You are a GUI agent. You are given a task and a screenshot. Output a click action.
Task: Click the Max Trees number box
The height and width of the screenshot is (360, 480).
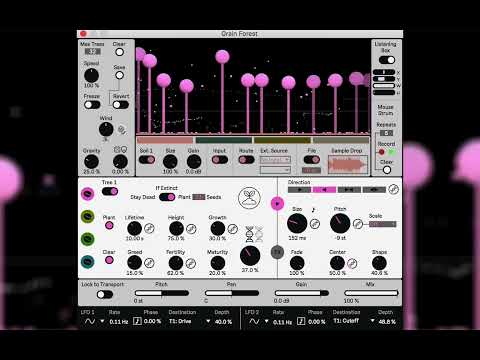(x=92, y=52)
